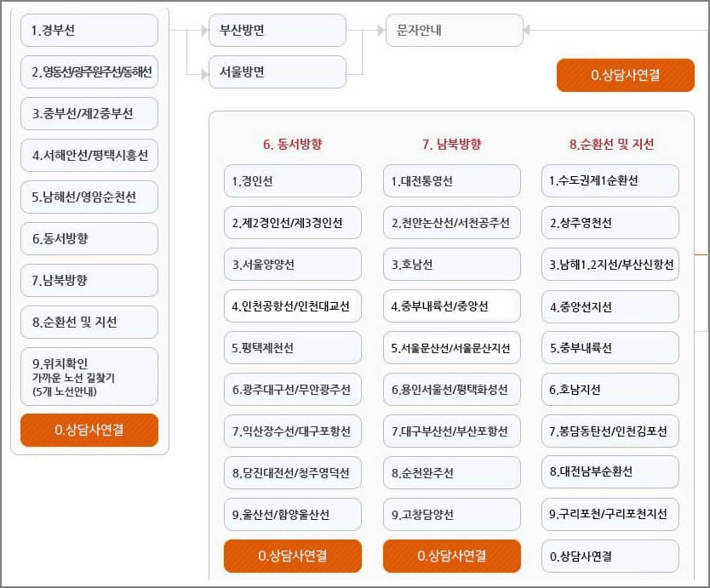Choose 위치확인 가까운 노선 길찾기
710x588 pixels.
[x=88, y=376]
